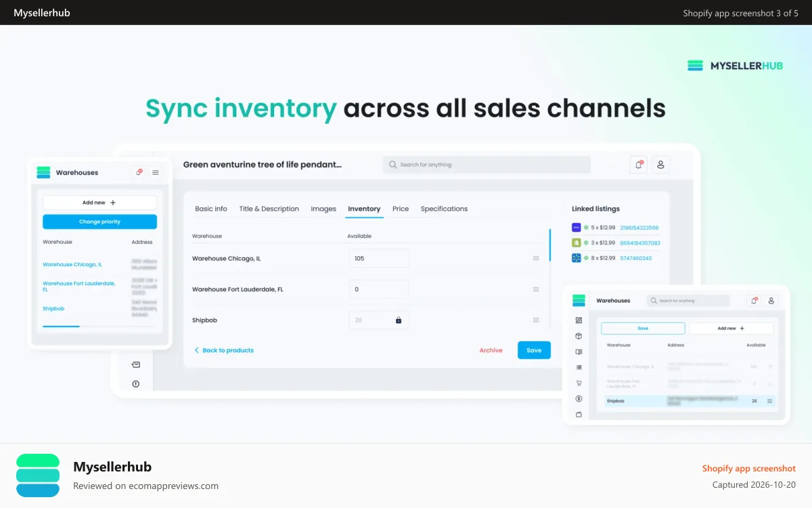Screen dimensions: 812x508
Task: Click bell icon in left Warehouses mobile panel
Action: click(139, 172)
